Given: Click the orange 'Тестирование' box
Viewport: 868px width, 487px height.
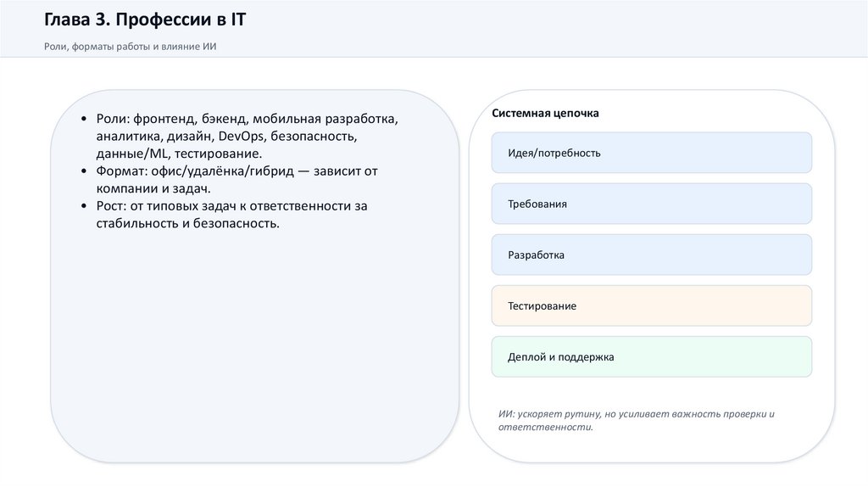Looking at the screenshot, I should [651, 305].
